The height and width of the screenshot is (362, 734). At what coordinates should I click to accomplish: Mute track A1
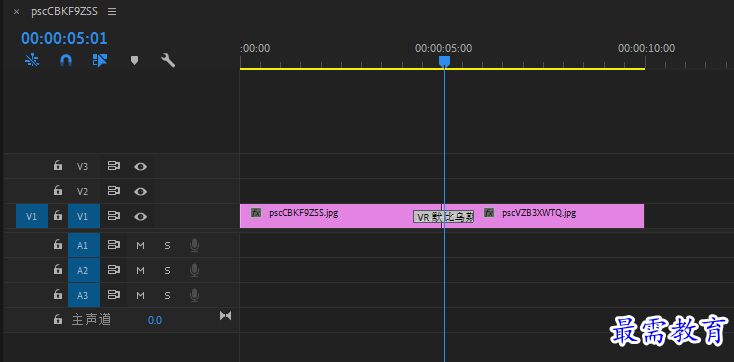coord(140,245)
